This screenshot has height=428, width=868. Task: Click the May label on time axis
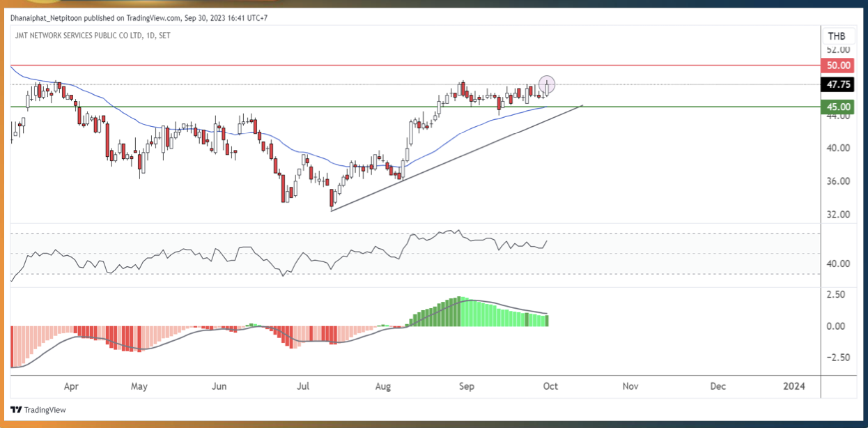click(139, 386)
